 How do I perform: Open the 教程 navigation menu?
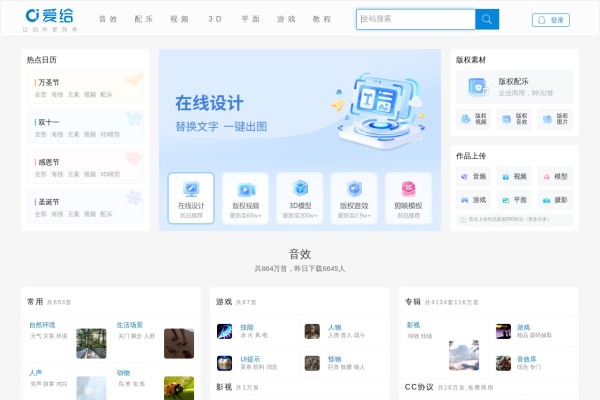point(321,19)
